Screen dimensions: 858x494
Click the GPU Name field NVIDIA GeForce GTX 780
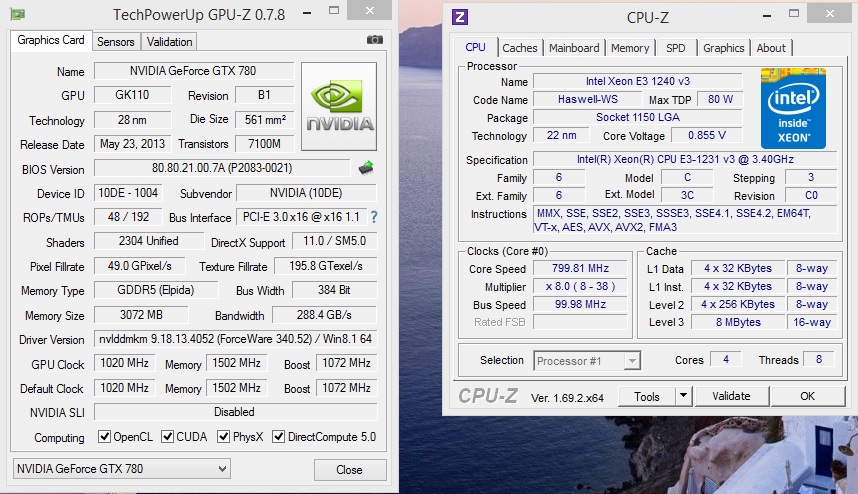click(194, 71)
